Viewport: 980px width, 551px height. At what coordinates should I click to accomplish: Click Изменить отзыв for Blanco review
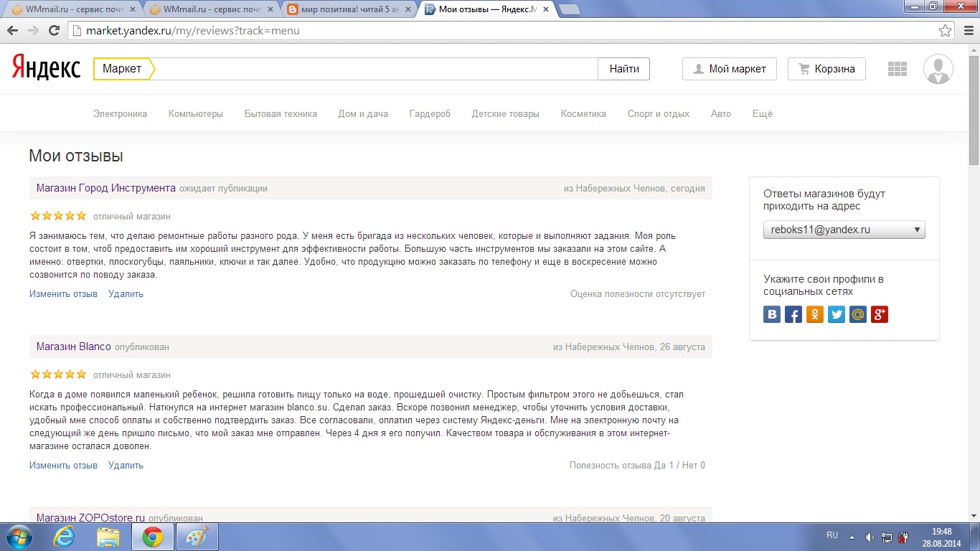coord(63,465)
